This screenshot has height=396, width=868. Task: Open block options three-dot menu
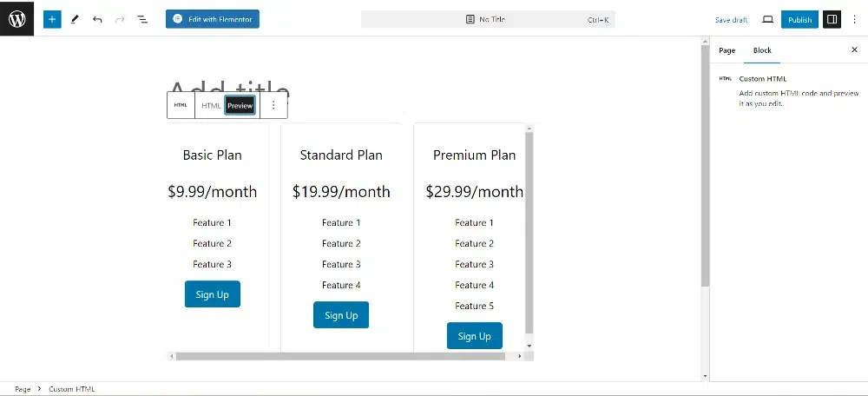click(x=273, y=105)
